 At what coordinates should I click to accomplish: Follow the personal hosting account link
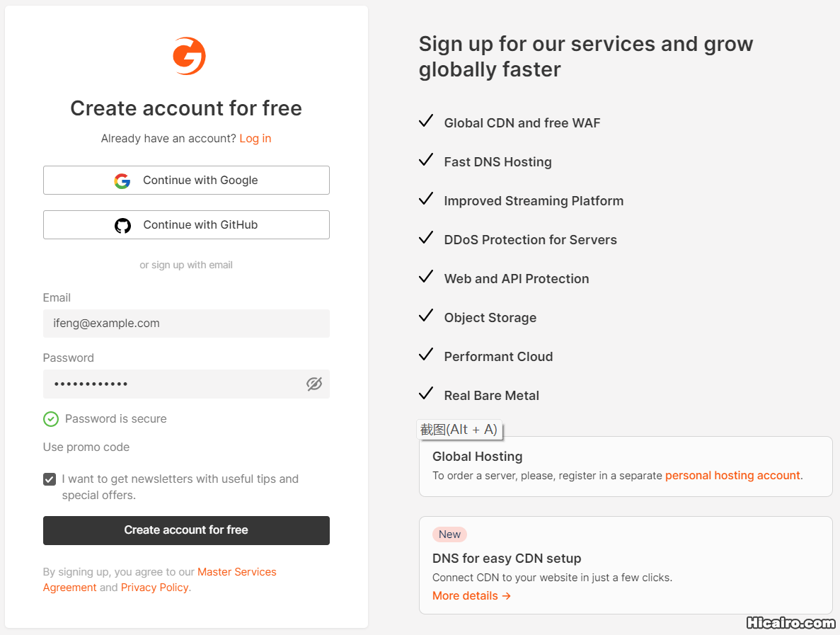pos(732,476)
